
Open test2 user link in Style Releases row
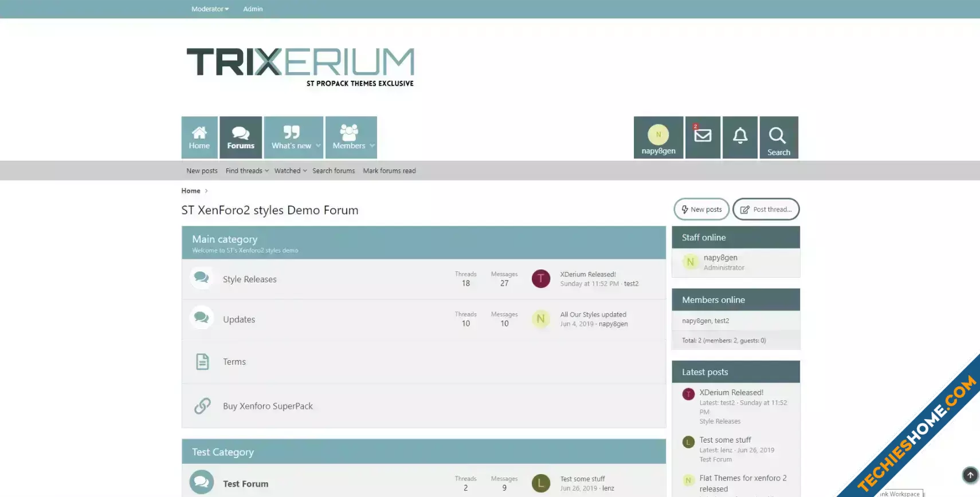coord(631,283)
